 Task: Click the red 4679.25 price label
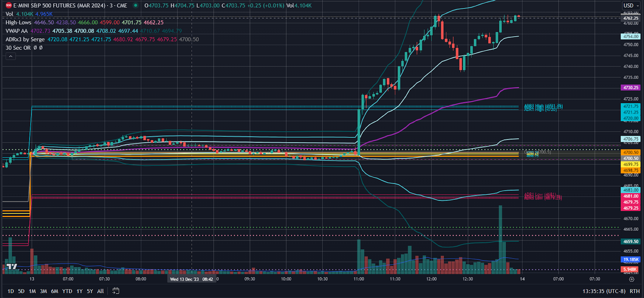(631, 208)
